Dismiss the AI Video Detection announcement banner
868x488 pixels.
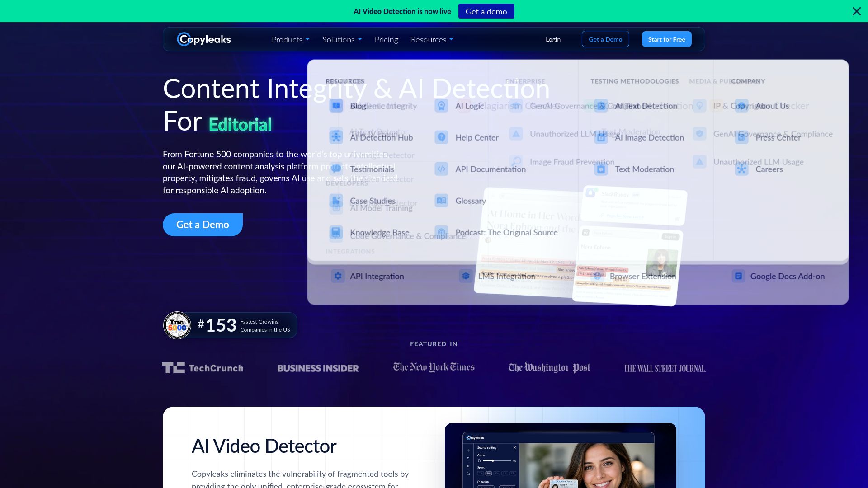point(856,11)
